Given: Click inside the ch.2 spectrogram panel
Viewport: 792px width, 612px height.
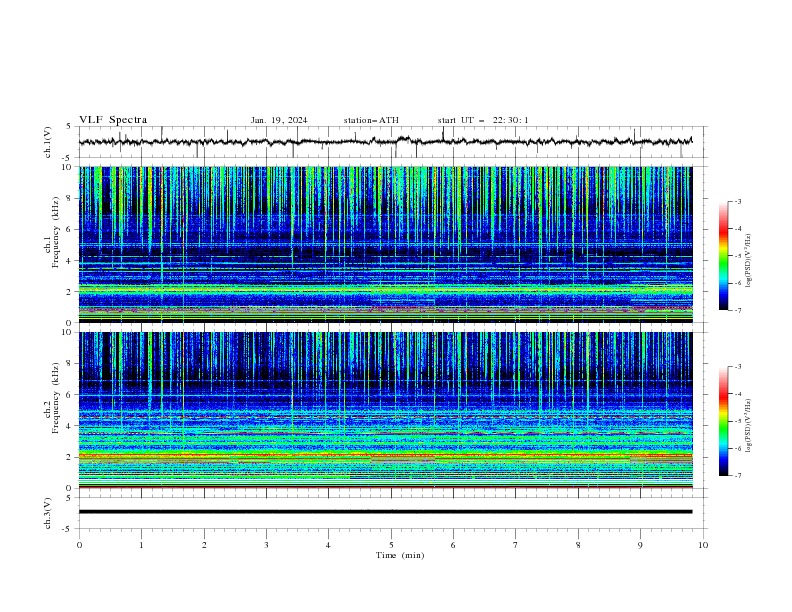Looking at the screenshot, I should 385,410.
